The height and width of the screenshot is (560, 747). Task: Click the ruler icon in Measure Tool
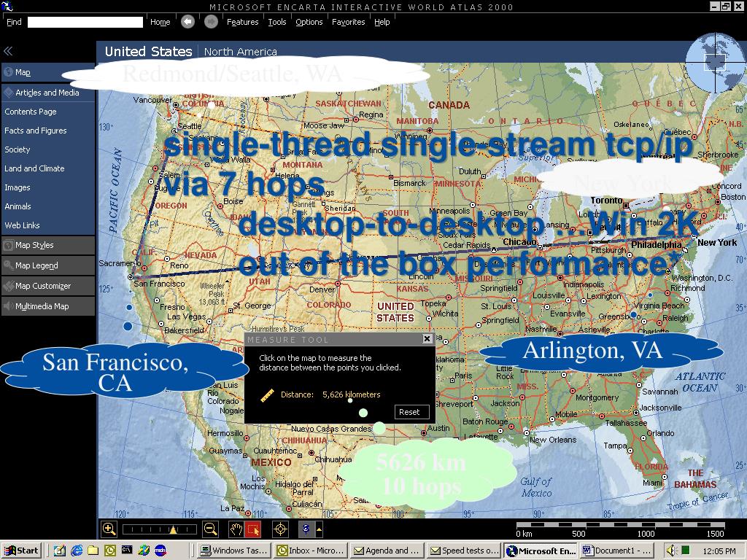[x=267, y=395]
